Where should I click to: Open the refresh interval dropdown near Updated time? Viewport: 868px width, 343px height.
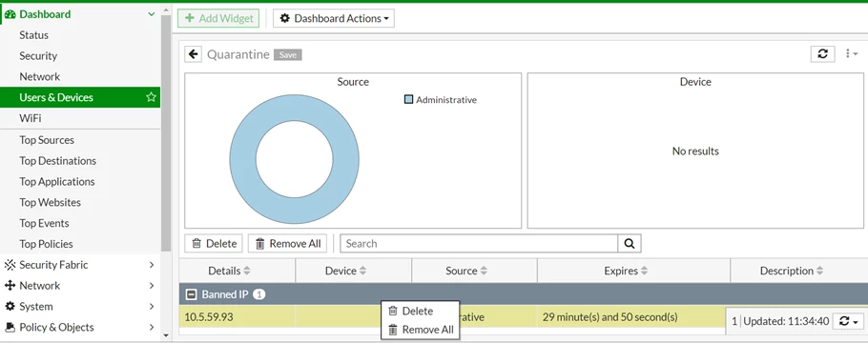(848, 321)
